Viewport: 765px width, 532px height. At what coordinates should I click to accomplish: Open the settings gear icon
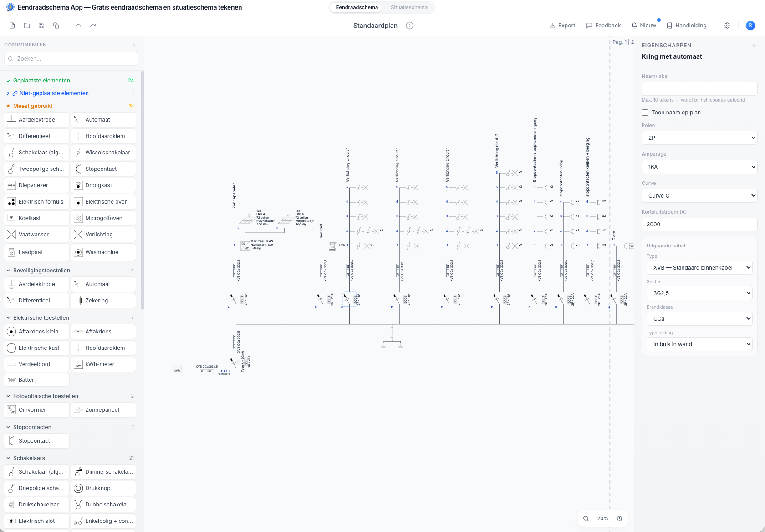pos(727,26)
